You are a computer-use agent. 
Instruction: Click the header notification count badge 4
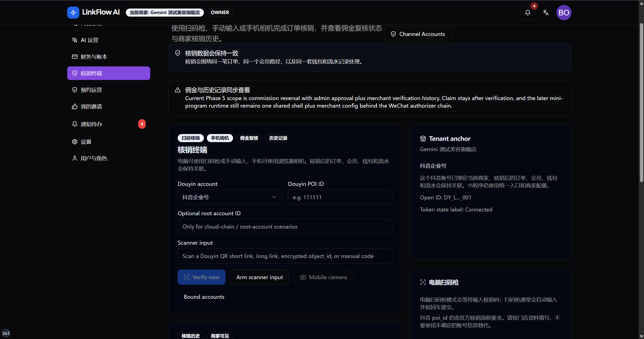point(534,6)
